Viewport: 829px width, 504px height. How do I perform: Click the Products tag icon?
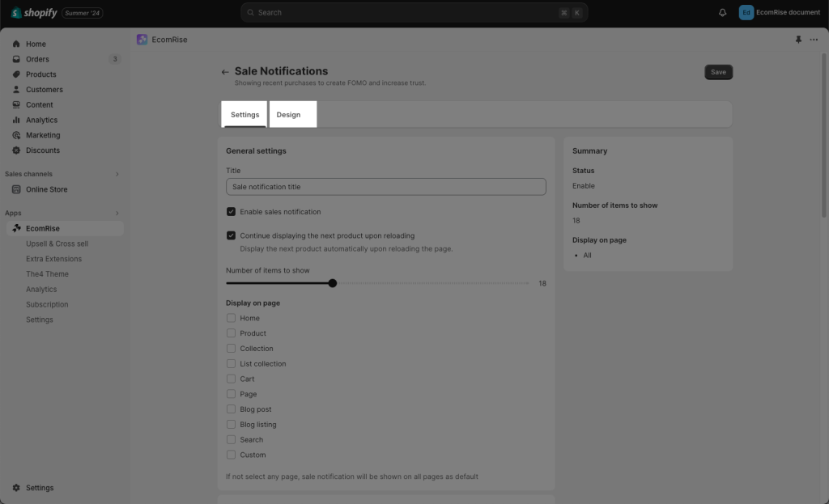pyautogui.click(x=16, y=74)
